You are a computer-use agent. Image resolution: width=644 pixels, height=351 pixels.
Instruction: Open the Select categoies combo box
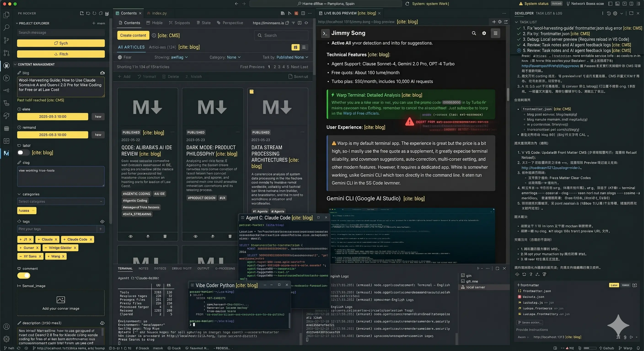coord(61,201)
